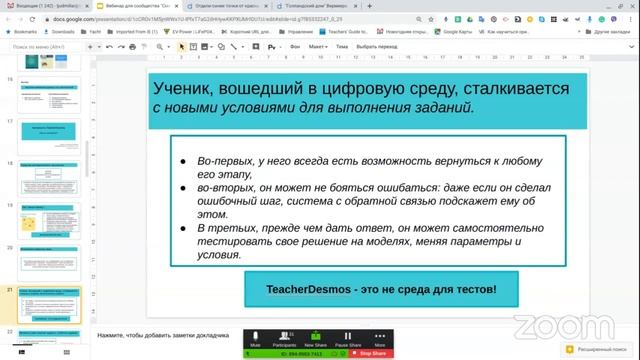The height and width of the screenshot is (360, 640).
Task: Switch to filmstrip view at bottom left
Action: (x=22, y=352)
